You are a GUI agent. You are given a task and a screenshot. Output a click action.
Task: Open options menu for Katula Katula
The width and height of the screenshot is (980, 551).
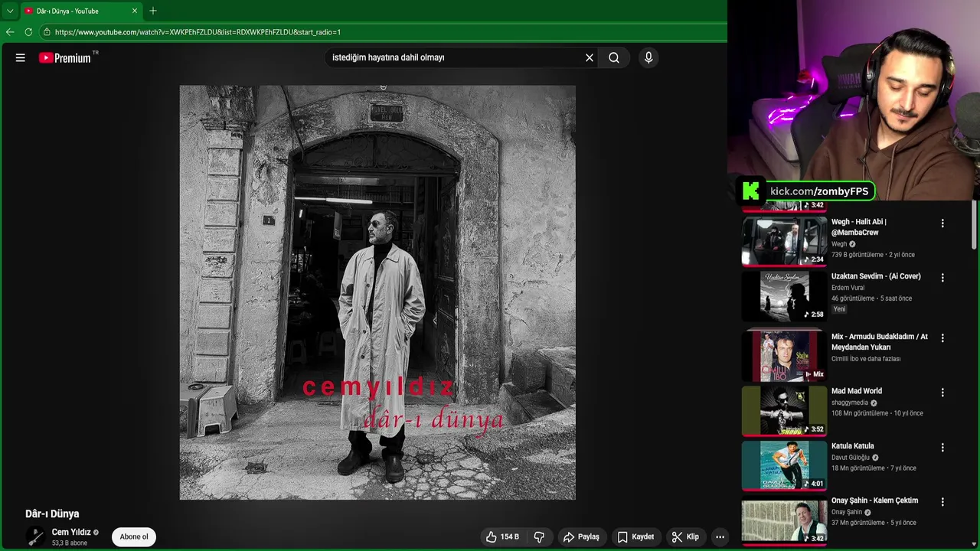(942, 448)
